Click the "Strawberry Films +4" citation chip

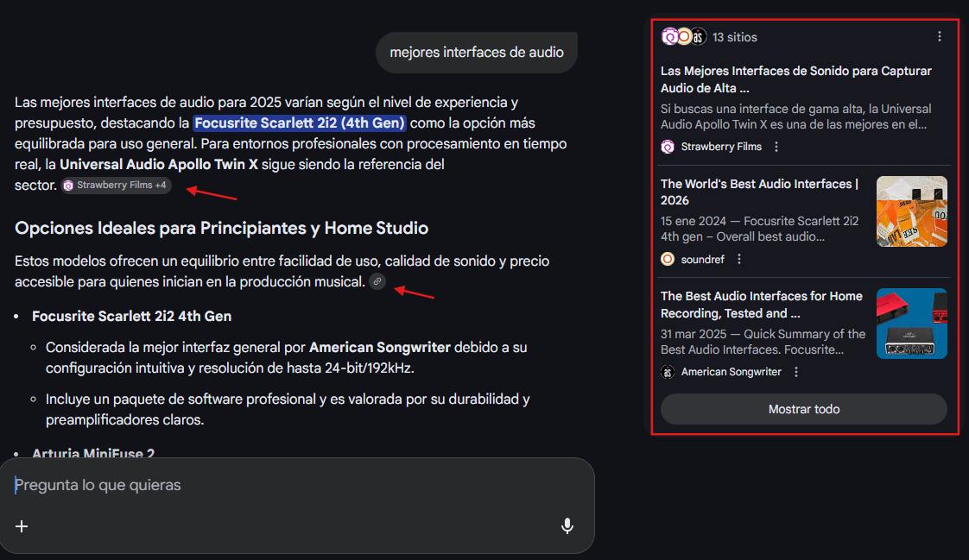[116, 185]
